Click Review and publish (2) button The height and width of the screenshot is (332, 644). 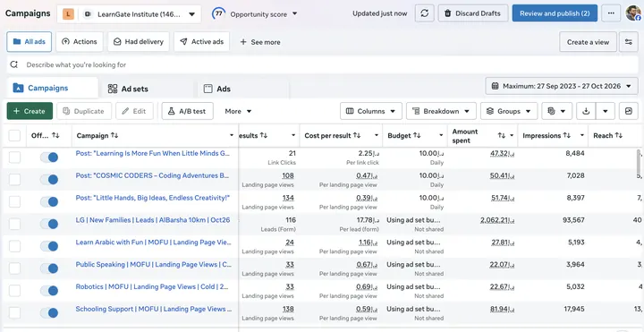[x=555, y=13]
